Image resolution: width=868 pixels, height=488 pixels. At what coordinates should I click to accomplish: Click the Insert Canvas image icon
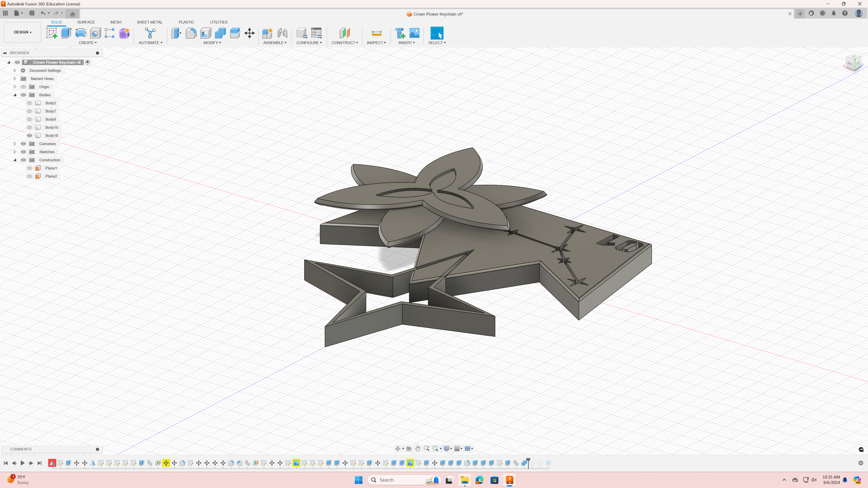click(x=415, y=33)
